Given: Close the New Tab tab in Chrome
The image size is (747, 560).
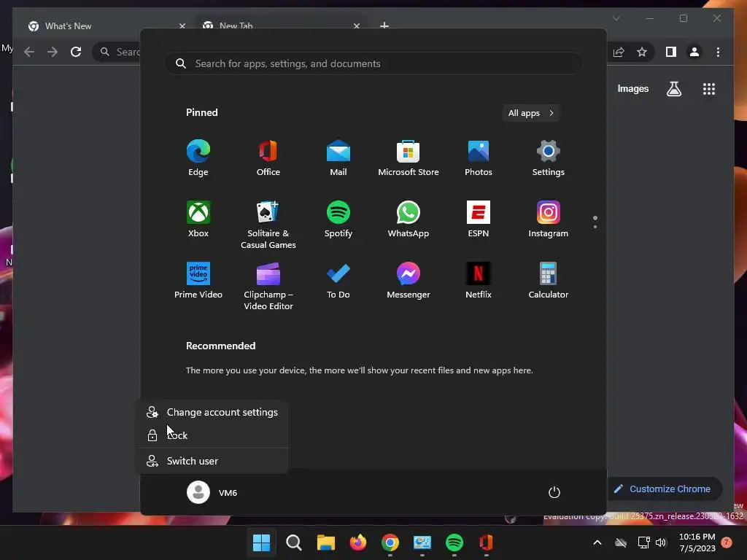Looking at the screenshot, I should [356, 26].
